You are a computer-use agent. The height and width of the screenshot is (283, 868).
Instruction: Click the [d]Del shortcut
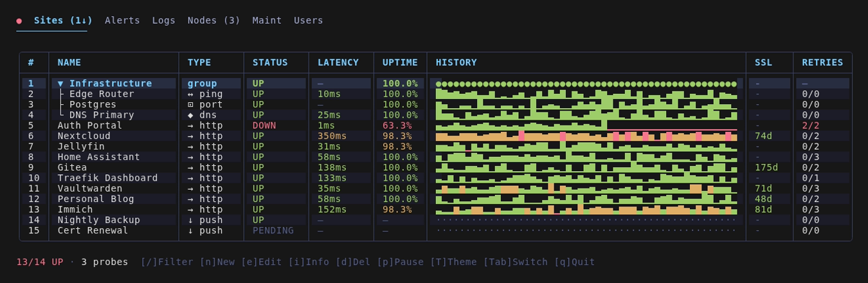[353, 262]
